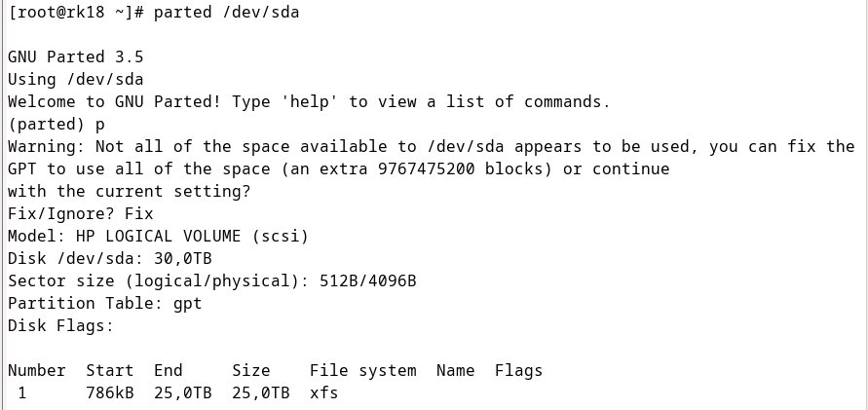Click the 'Using /dev/sda' line

coord(75,79)
